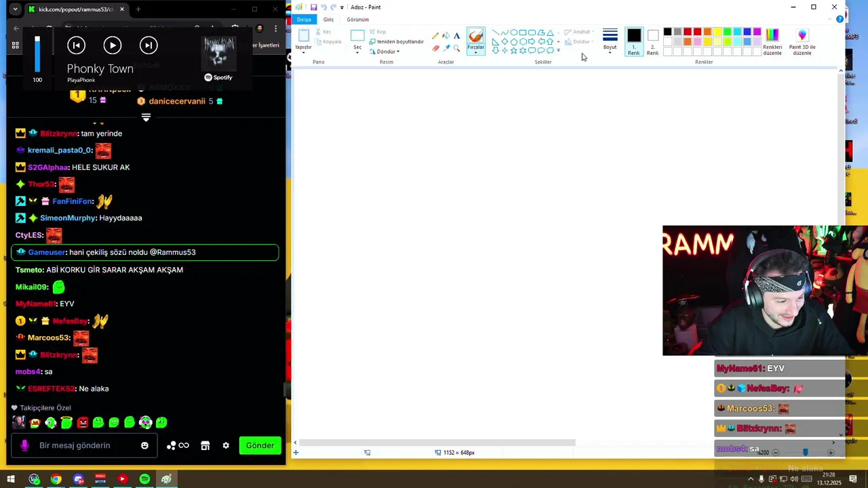This screenshot has width=868, height=488.
Task: Select the kick.com/popout Chrome tab
Action: click(x=77, y=9)
